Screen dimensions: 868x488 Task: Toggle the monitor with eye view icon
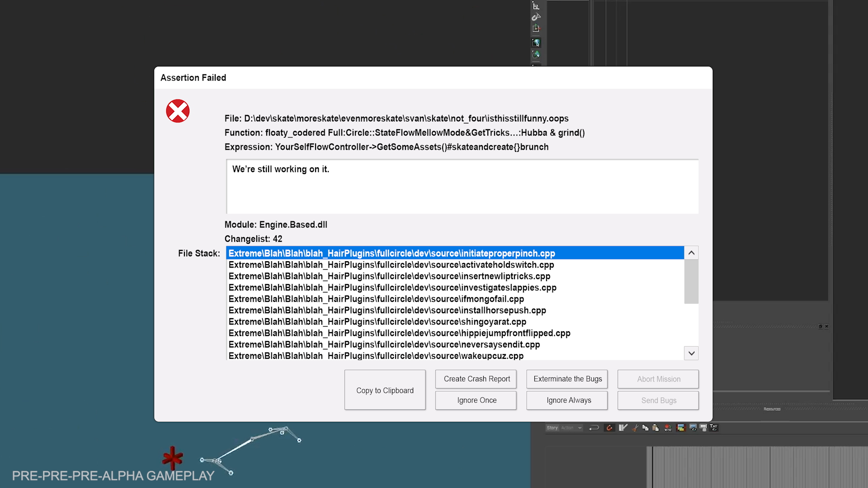(x=693, y=428)
